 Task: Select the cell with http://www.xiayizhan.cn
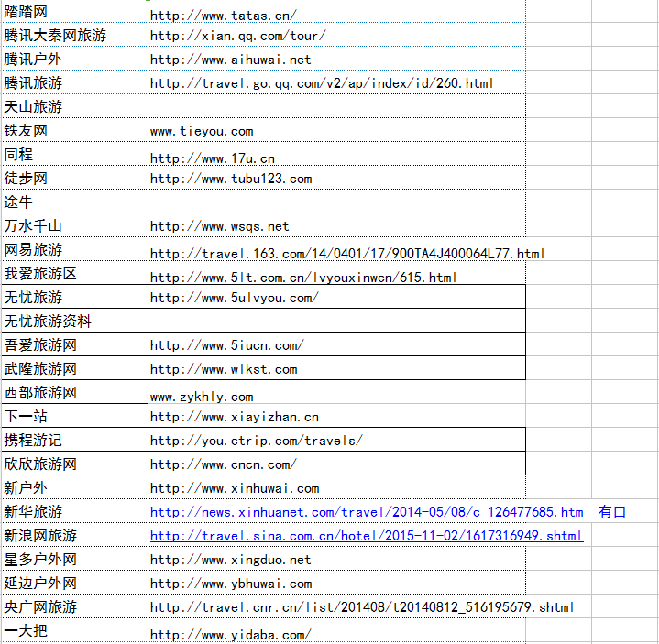[336, 416]
